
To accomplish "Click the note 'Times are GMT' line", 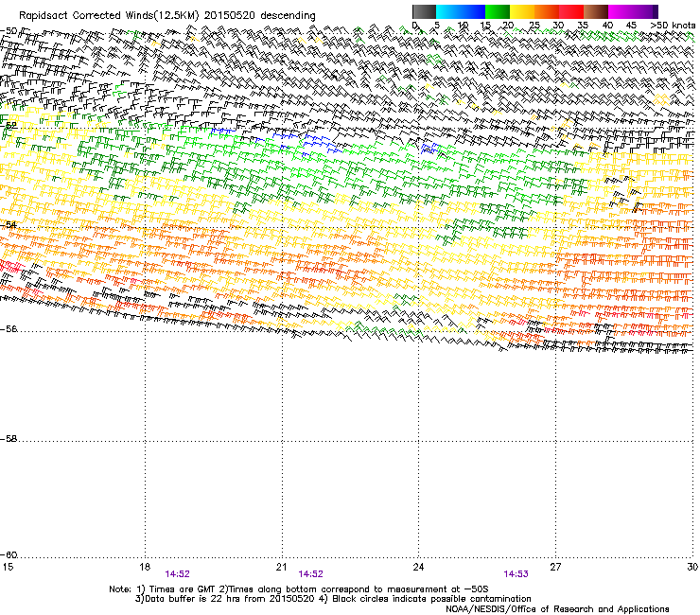I will (x=299, y=589).
